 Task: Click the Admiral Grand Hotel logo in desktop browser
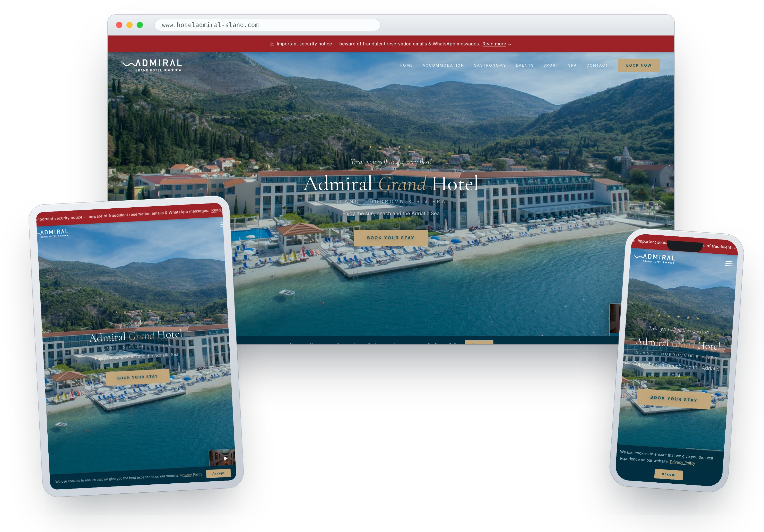point(152,65)
